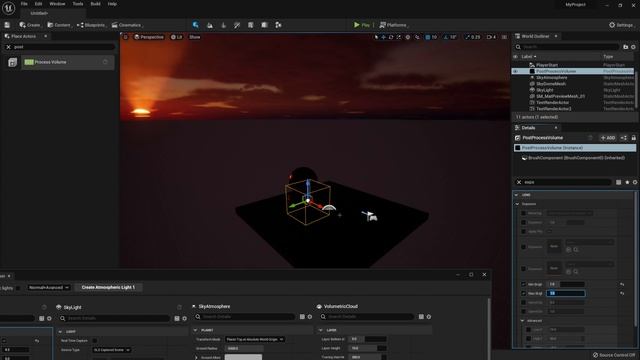Viewport: 640px width, 360px height.
Task: Open the Platforms menu button
Action: click(x=393, y=25)
